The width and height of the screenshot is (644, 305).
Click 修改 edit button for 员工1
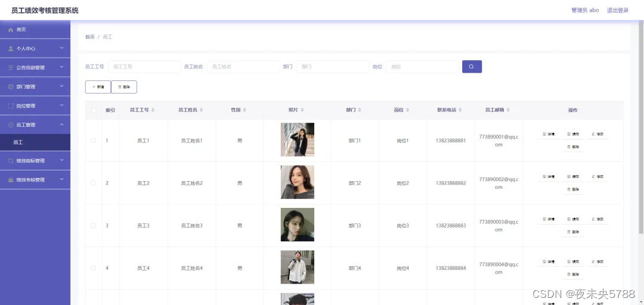click(597, 134)
